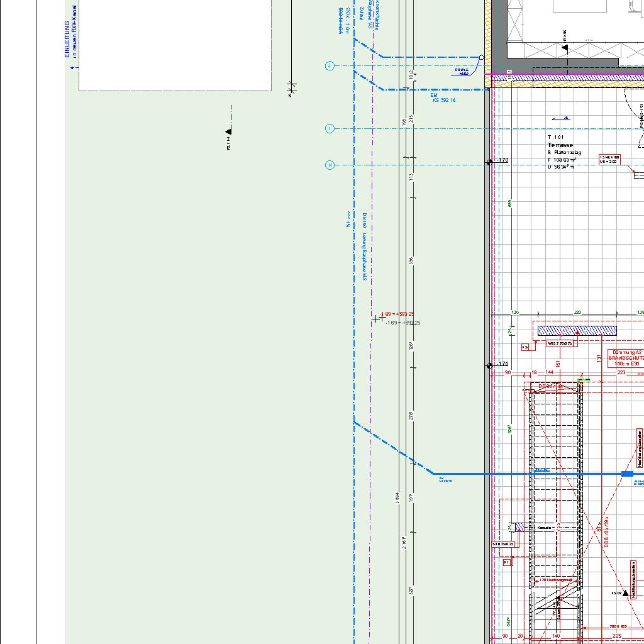The image size is (644, 644).
Task: Click the dimension value 195
Action: point(404,123)
